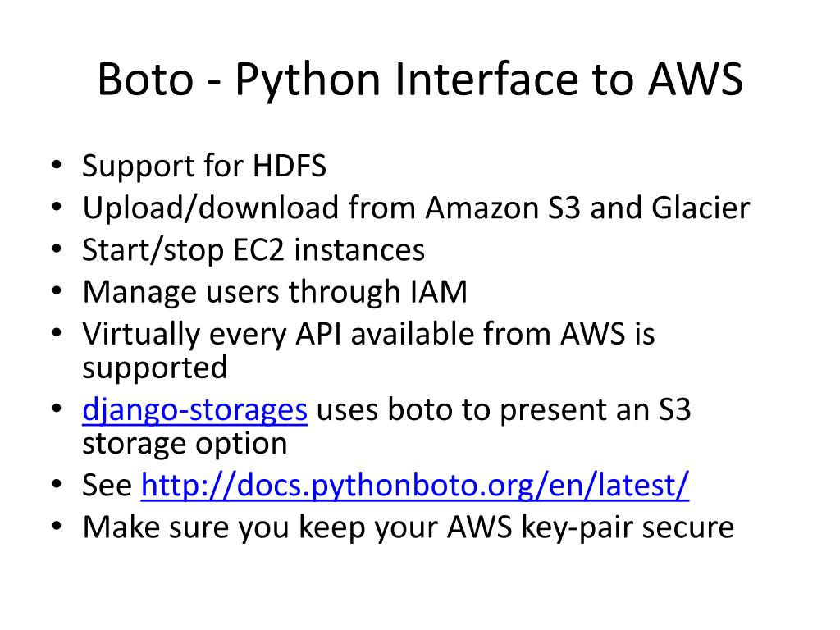Click the word AWS in the title
Screen dimensions: 840x630
click(696, 80)
